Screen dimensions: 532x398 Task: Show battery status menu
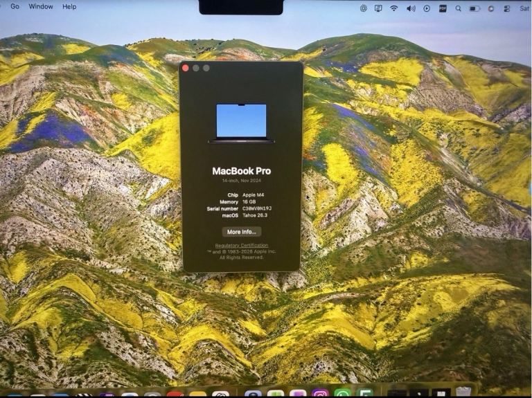click(475, 9)
